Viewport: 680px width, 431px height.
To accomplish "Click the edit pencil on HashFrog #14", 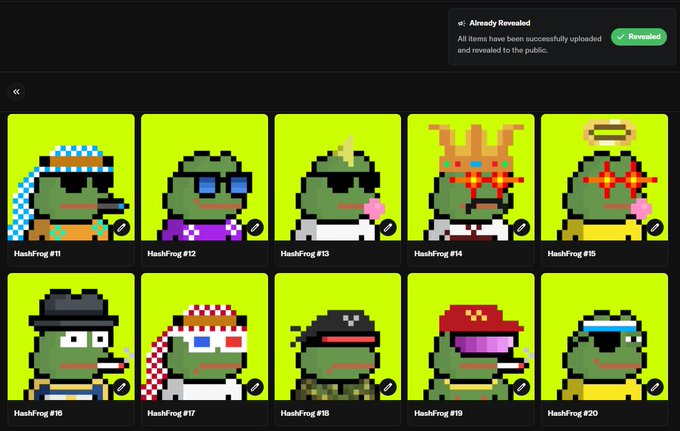I will point(521,227).
